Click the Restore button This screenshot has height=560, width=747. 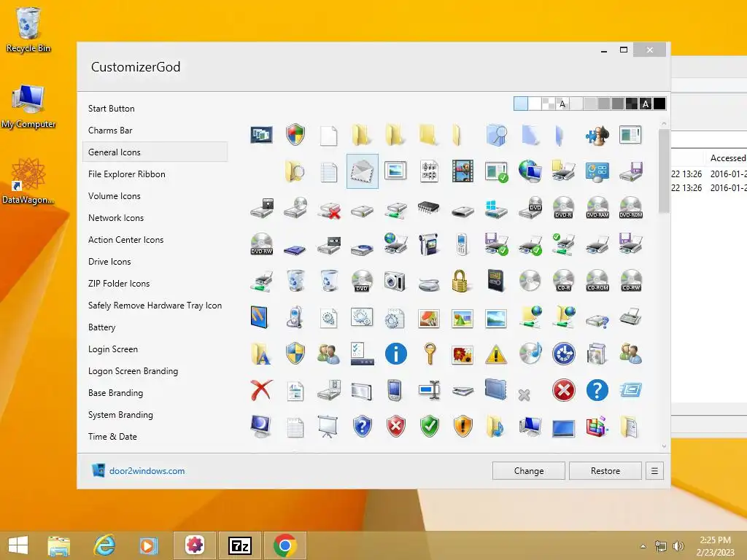[x=605, y=471]
